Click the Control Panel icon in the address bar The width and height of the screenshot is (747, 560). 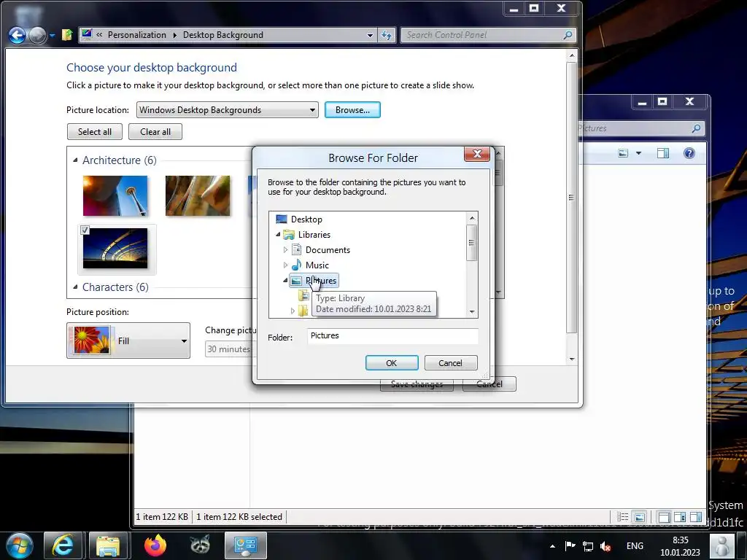[87, 35]
